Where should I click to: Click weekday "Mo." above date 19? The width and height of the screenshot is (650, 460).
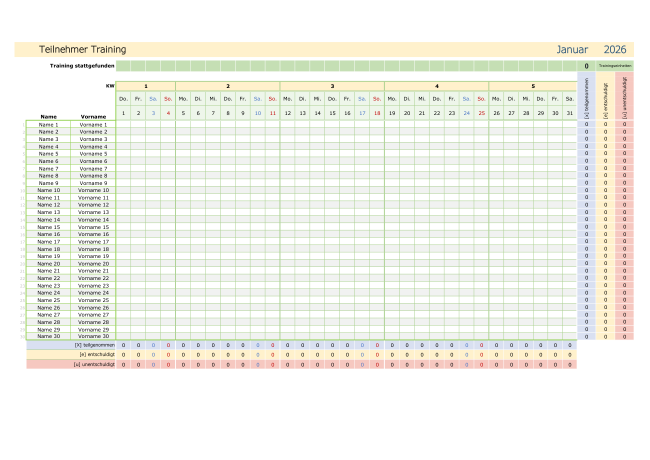click(x=392, y=99)
